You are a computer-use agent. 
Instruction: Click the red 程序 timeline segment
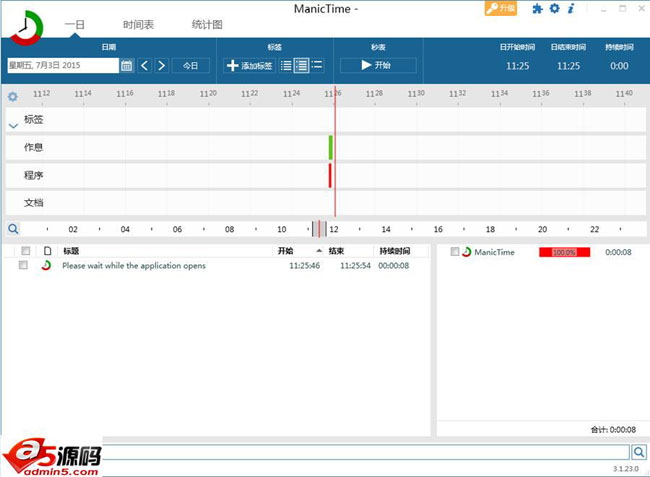330,175
